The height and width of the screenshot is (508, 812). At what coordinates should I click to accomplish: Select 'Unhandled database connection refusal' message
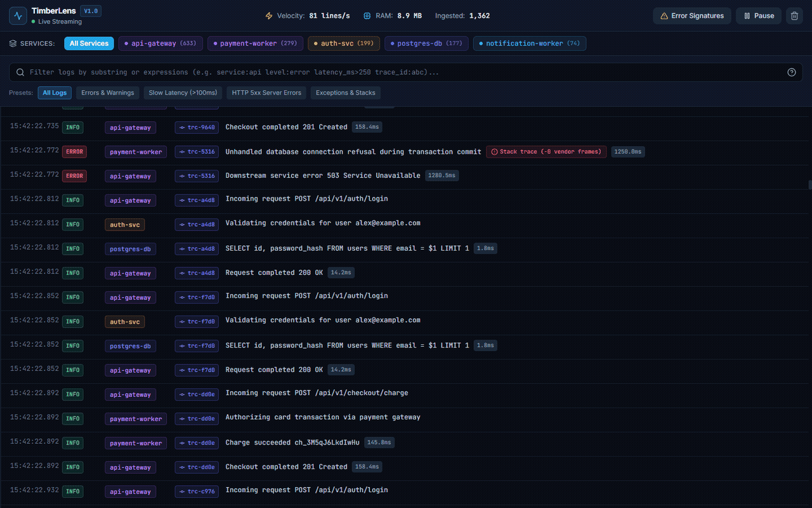[x=353, y=152]
